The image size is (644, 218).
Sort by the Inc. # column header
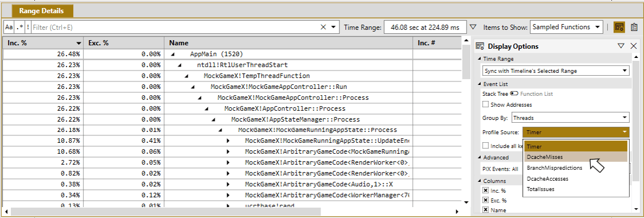click(x=437, y=43)
